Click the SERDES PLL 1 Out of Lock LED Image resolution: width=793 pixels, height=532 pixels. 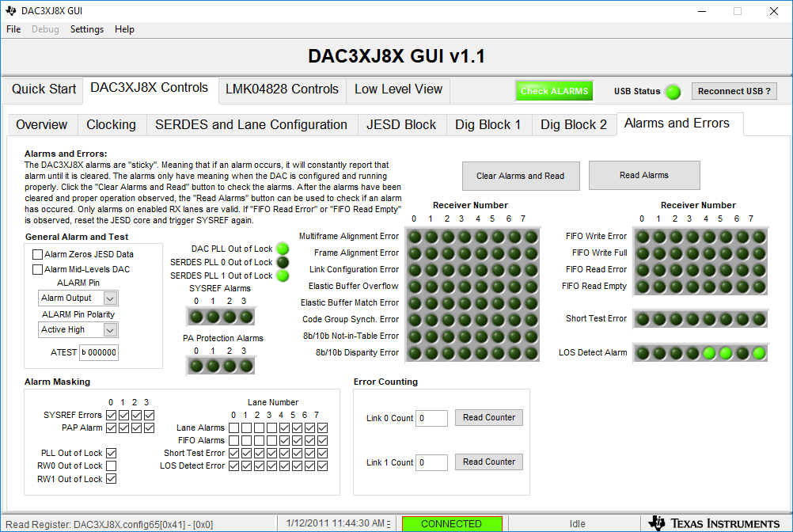click(283, 275)
